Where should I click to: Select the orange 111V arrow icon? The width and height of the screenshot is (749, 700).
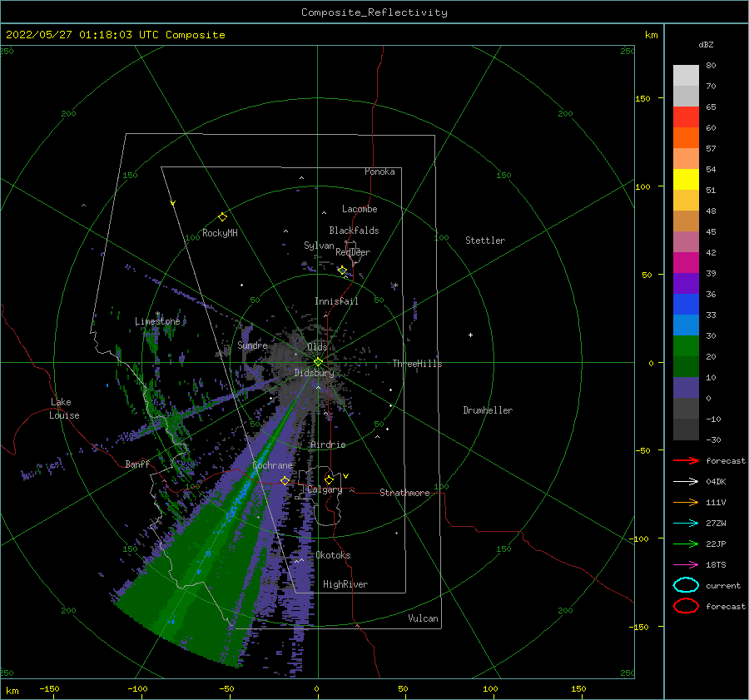click(686, 502)
